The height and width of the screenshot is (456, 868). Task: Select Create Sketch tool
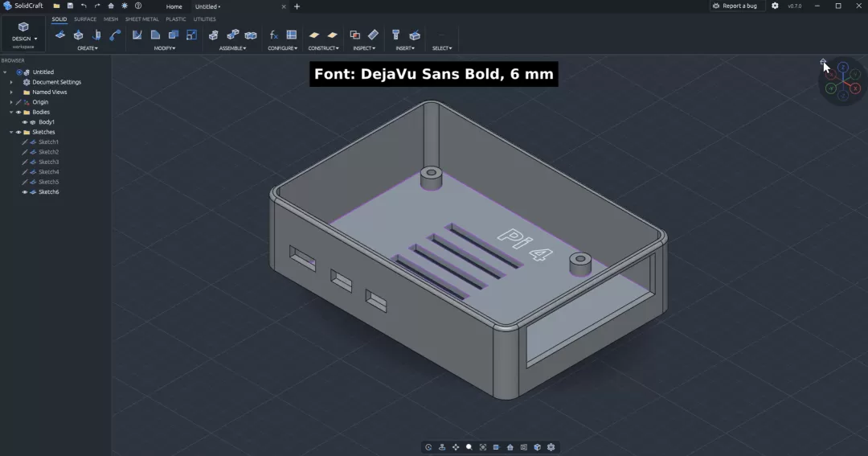59,35
